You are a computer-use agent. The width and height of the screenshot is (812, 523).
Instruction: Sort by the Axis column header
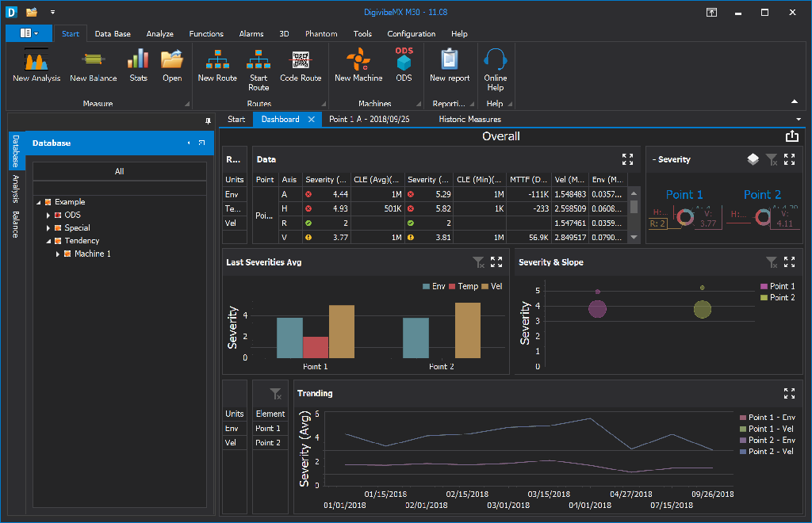click(x=289, y=180)
